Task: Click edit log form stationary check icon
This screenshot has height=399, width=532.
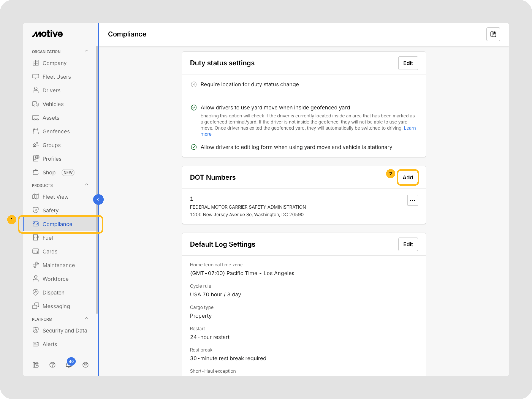Action: (x=194, y=147)
